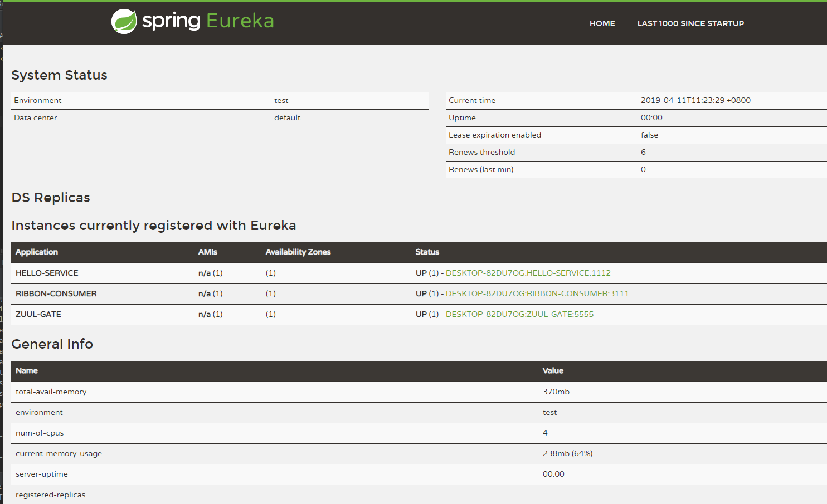Open the HELLO-SERVICE:1112 instance link
Image resolution: width=827 pixels, height=504 pixels.
coord(527,273)
